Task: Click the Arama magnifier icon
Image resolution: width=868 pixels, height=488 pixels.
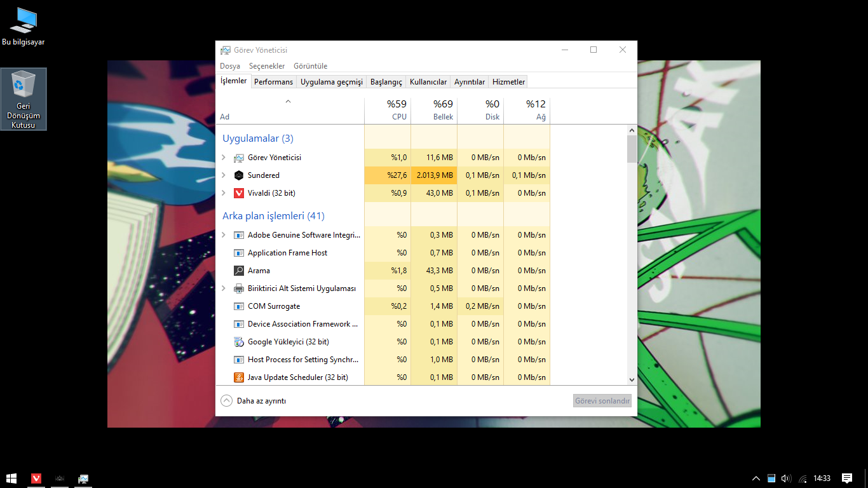Action: (x=239, y=271)
